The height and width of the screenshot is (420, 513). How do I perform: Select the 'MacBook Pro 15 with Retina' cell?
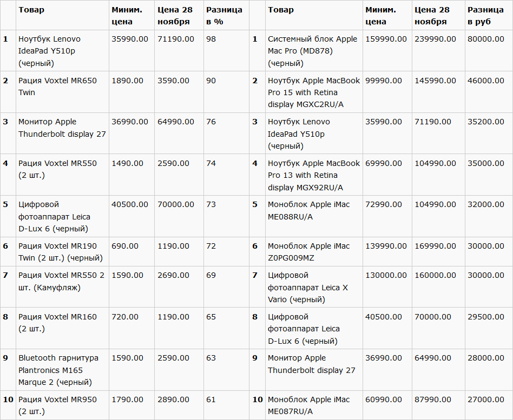pos(314,92)
